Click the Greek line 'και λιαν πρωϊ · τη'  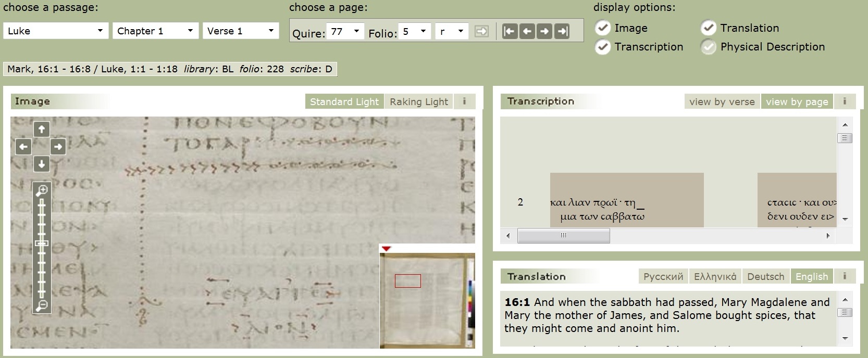[593, 202]
